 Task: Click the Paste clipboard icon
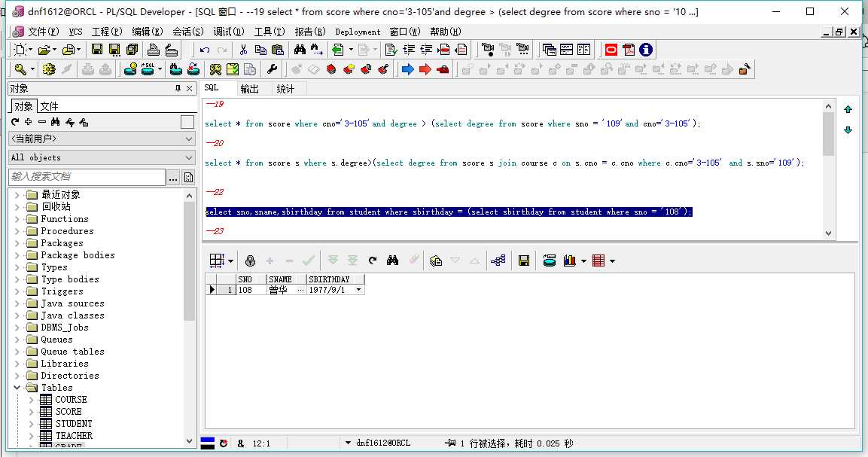(x=278, y=50)
